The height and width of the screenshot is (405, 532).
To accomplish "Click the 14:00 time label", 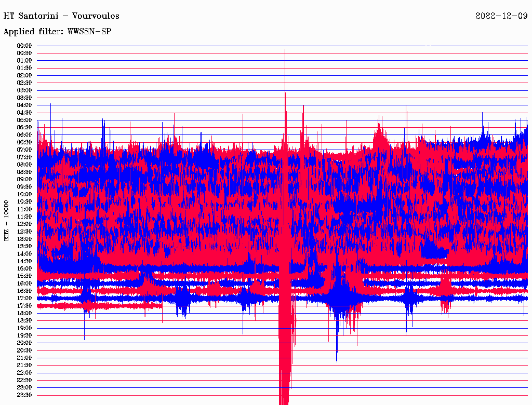I will point(24,254).
